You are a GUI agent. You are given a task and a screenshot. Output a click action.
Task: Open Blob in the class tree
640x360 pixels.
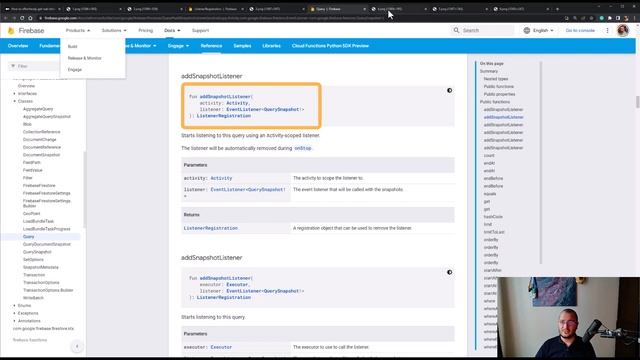tap(27, 124)
